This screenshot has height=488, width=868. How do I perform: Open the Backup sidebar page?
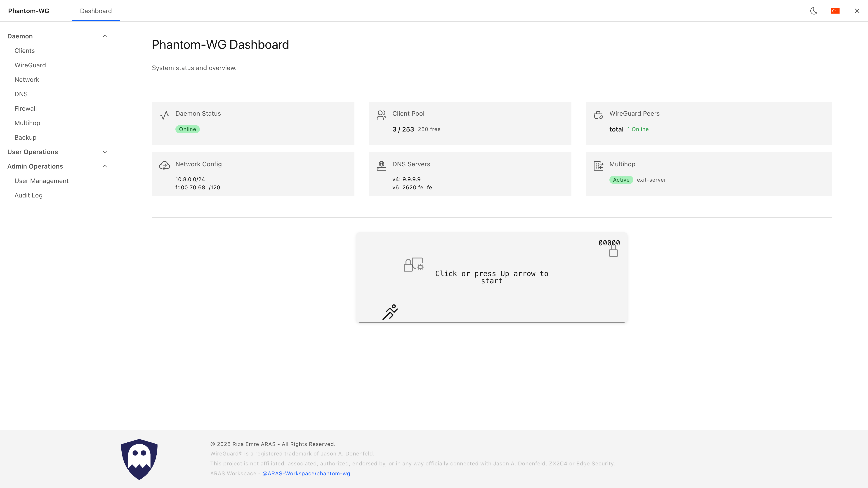(25, 137)
